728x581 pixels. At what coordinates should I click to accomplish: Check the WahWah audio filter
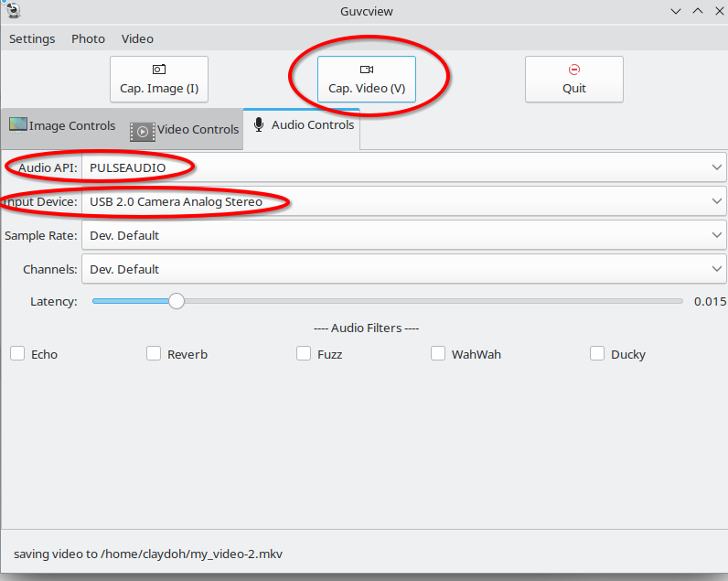coord(438,354)
